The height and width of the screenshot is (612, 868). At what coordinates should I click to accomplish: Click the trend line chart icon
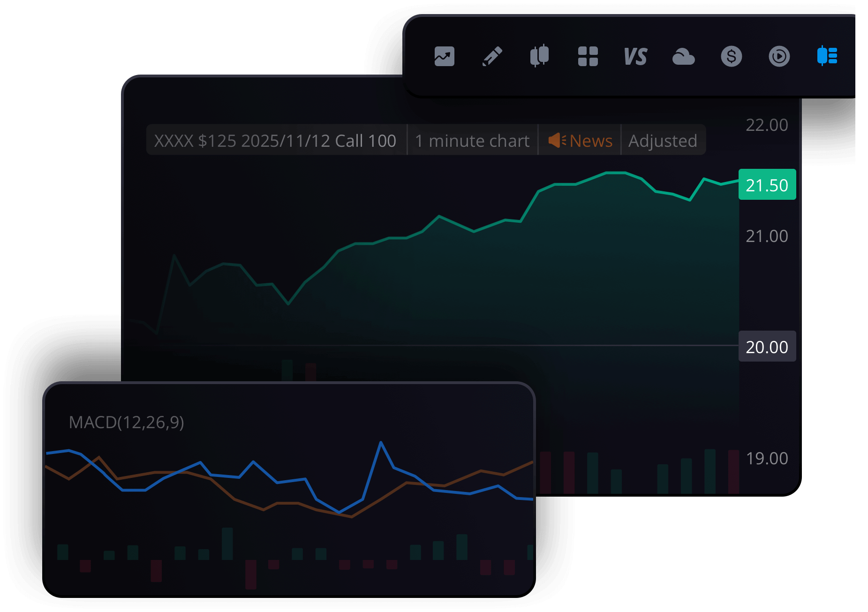pyautogui.click(x=444, y=57)
